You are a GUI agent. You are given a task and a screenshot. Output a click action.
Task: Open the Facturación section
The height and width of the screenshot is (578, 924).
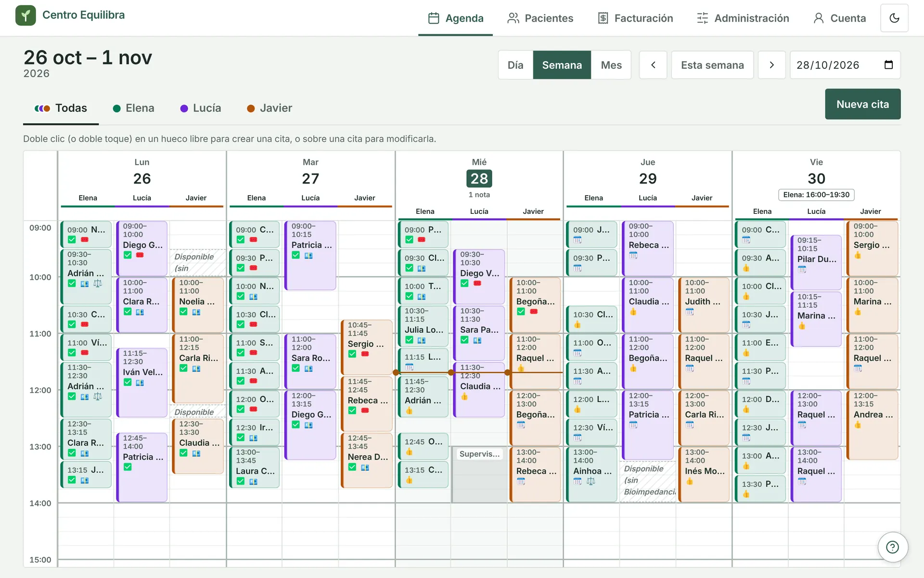[635, 18]
